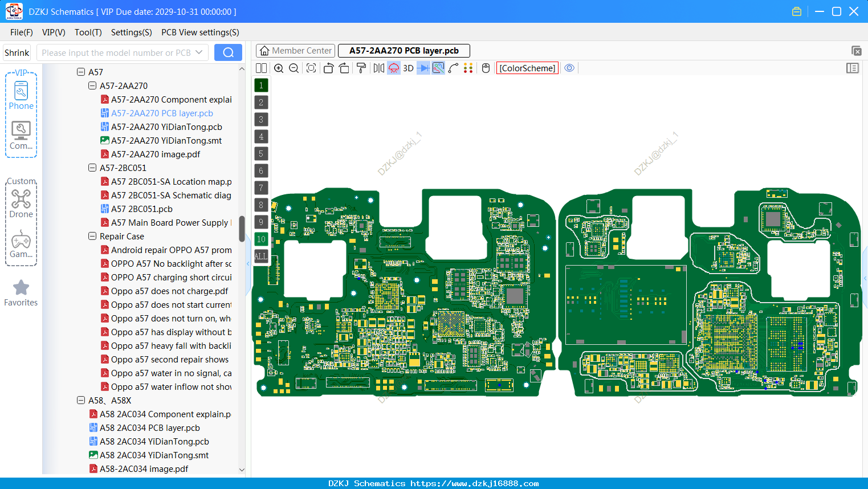Show PCB layer 1

tap(261, 85)
